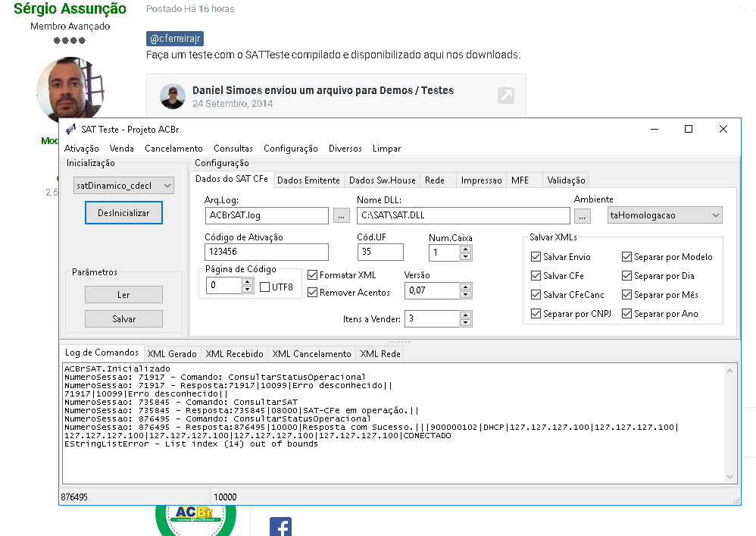Toggle the Salvar Envio checkbox
This screenshot has width=756, height=536.
(536, 257)
